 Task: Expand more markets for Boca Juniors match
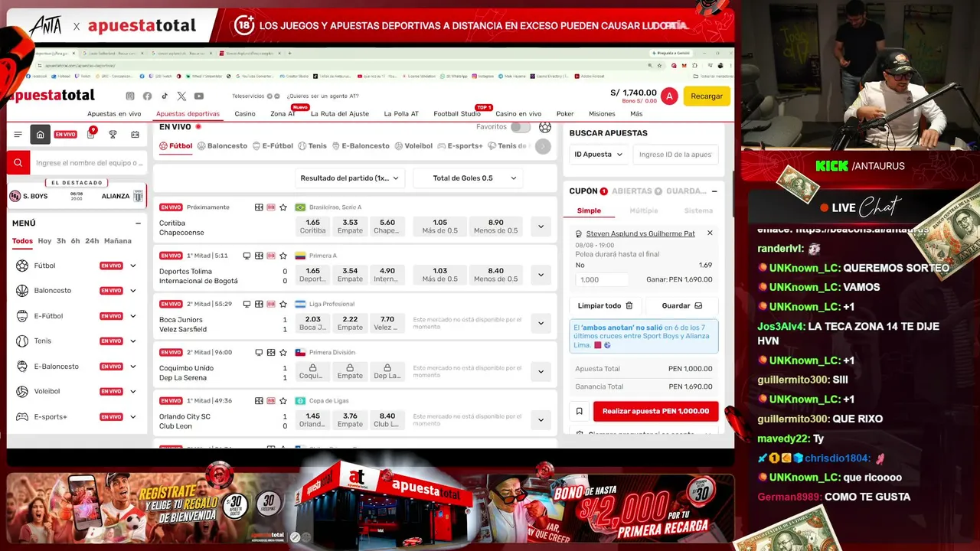click(x=541, y=323)
